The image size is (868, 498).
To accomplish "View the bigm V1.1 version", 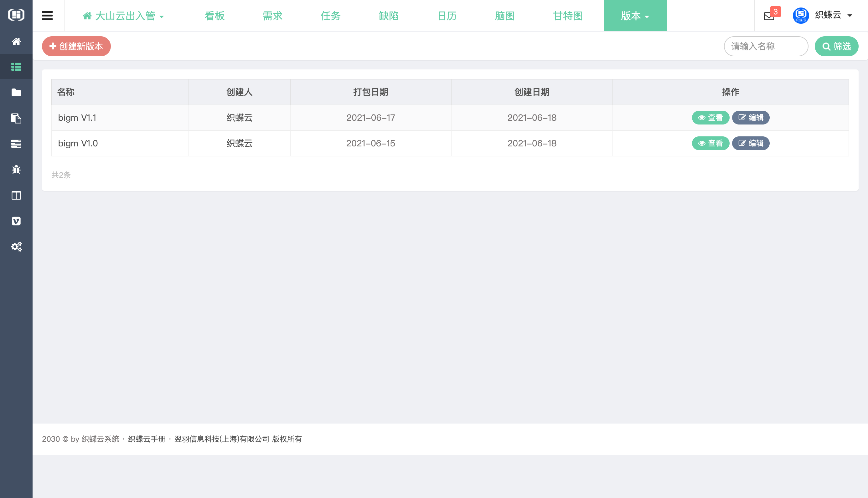I will [710, 118].
